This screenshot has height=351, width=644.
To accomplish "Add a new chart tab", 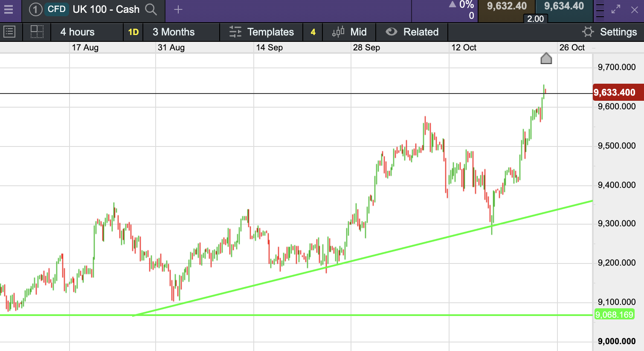I will (x=178, y=9).
